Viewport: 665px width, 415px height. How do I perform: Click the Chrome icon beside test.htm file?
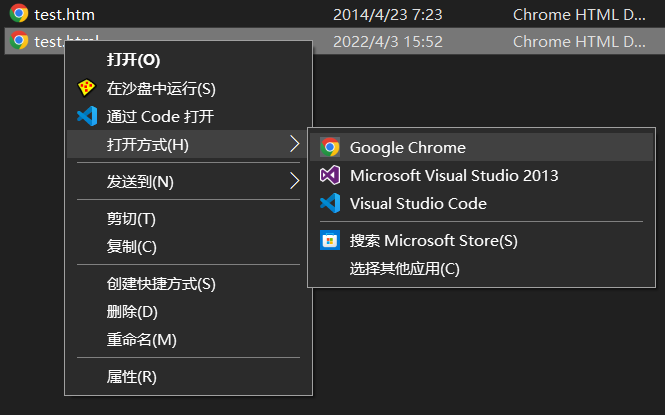click(x=19, y=15)
